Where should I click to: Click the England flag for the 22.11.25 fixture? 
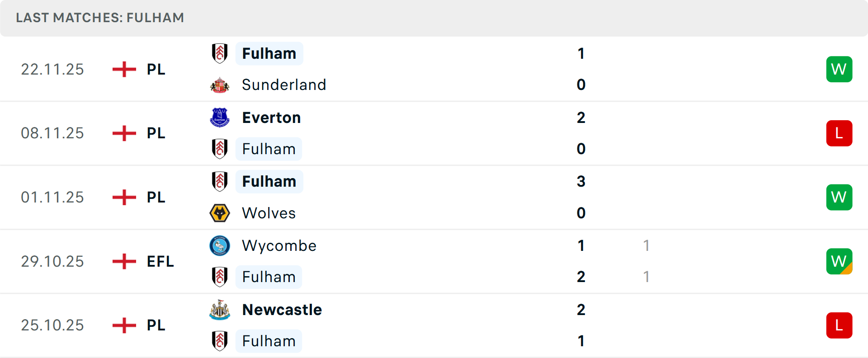pyautogui.click(x=123, y=69)
